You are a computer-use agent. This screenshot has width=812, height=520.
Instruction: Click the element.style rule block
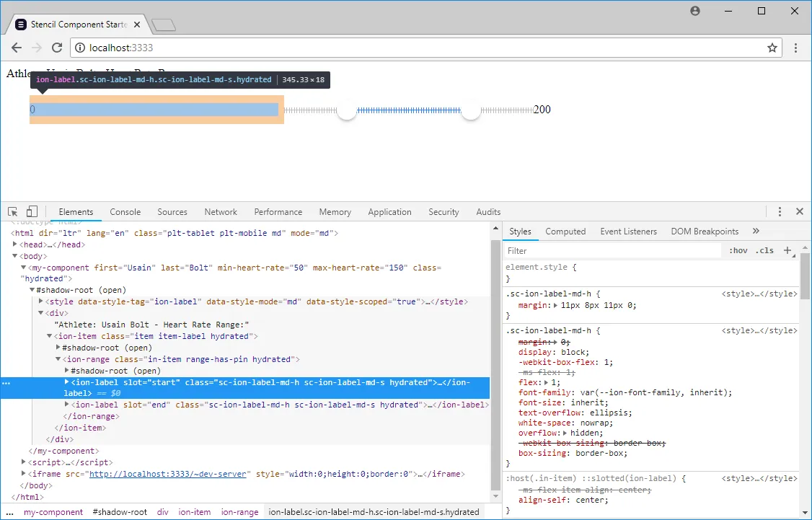pos(652,273)
